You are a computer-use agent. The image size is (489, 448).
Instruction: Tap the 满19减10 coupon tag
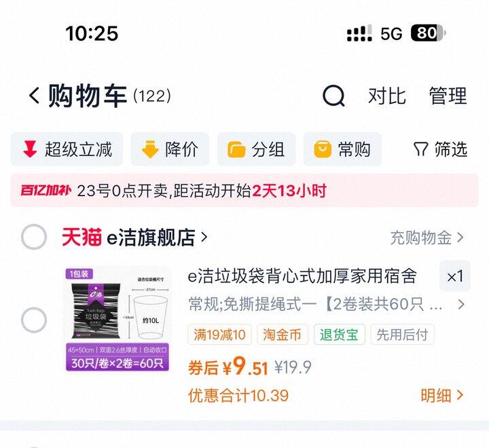click(219, 335)
